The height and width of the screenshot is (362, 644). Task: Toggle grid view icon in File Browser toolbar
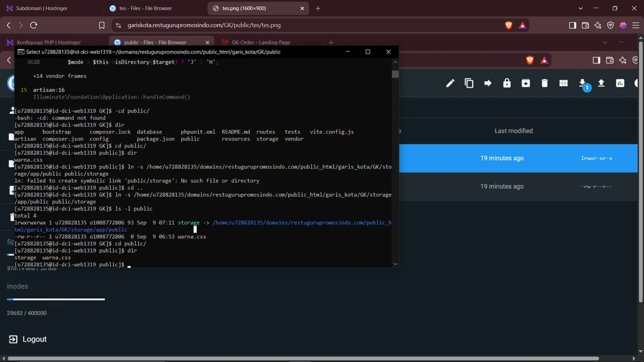click(563, 83)
